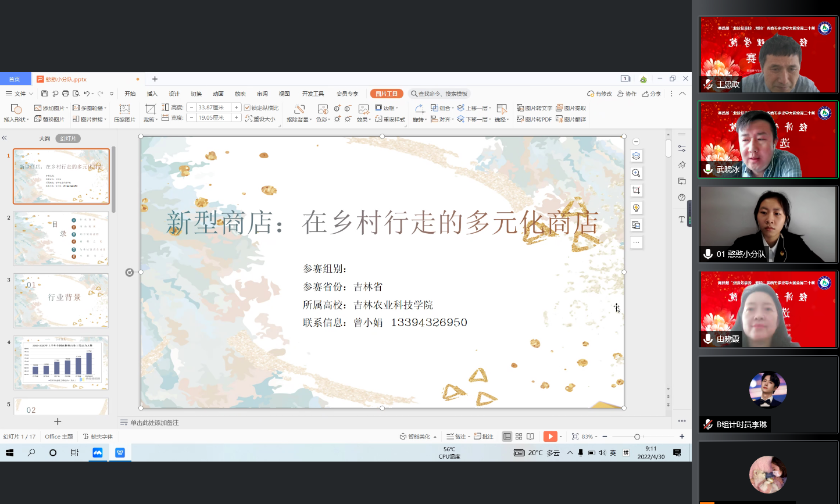
Task: Click the 压缩图片 compress picture icon
Action: (124, 113)
